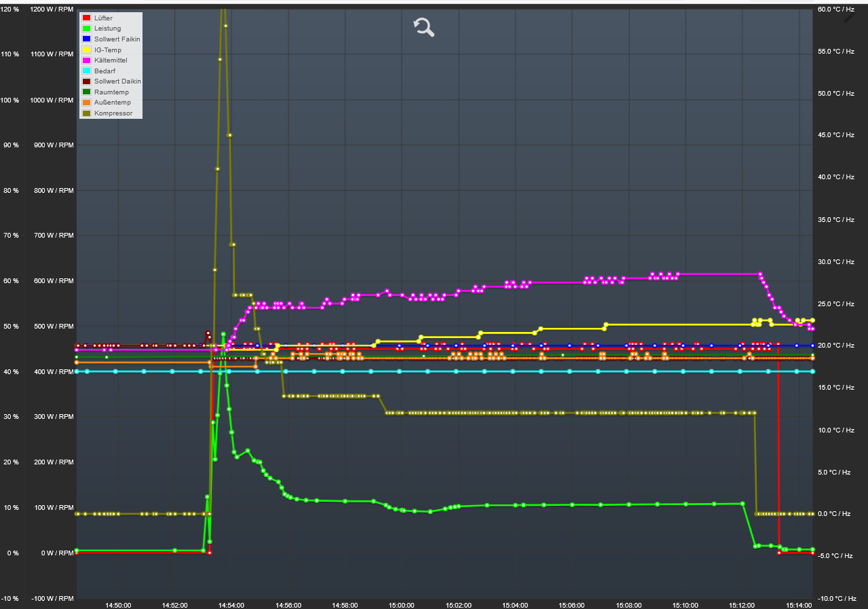Hide the Leistung series via legend
The height and width of the screenshot is (609, 868).
[x=107, y=29]
